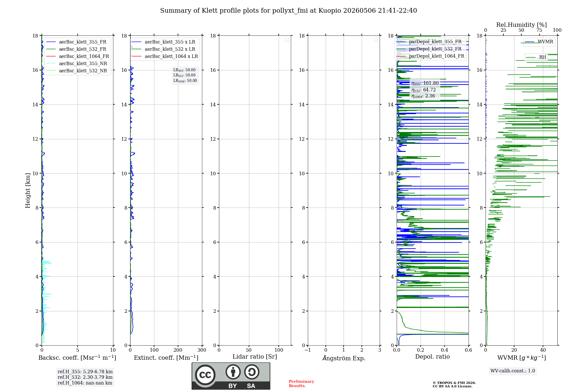Screen dimensions: 577x392
Task: Click the red 'Preliminary Results.' notice
Action: coord(301,384)
